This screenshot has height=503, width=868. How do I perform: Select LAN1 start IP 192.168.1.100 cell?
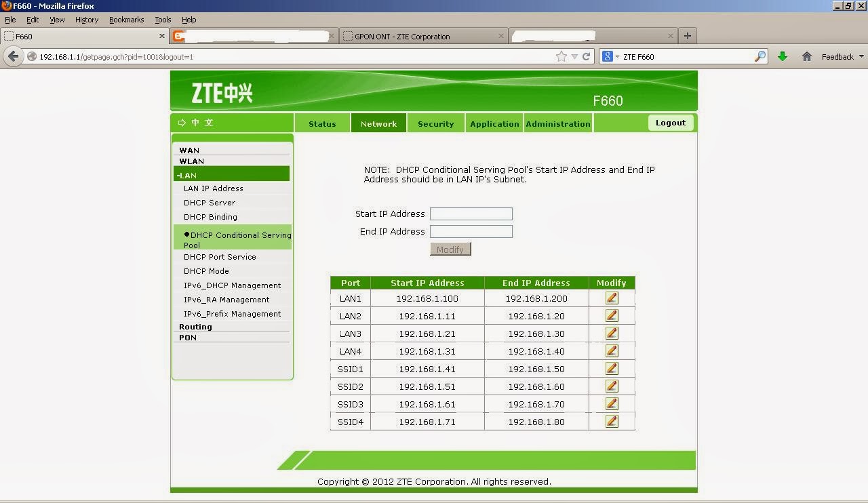click(427, 298)
